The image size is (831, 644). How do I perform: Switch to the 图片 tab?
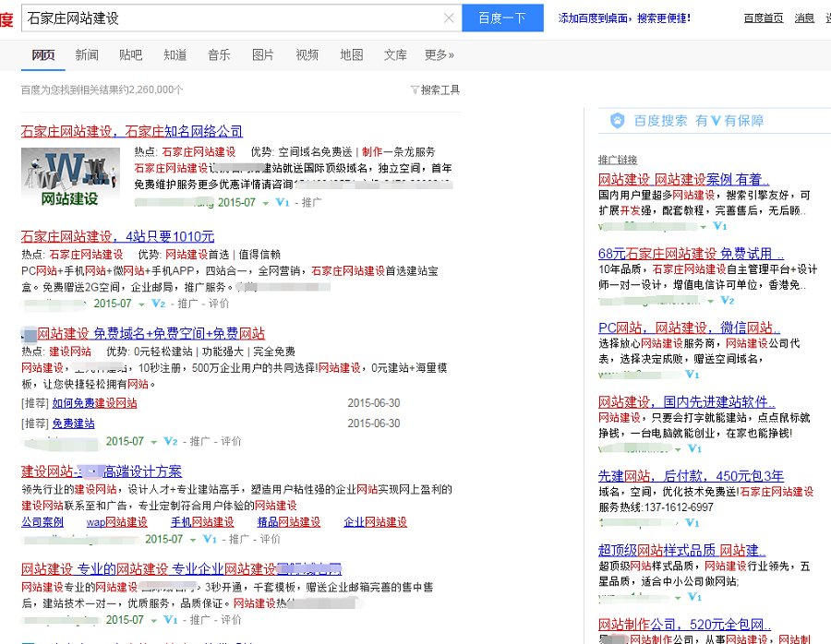tap(263, 55)
